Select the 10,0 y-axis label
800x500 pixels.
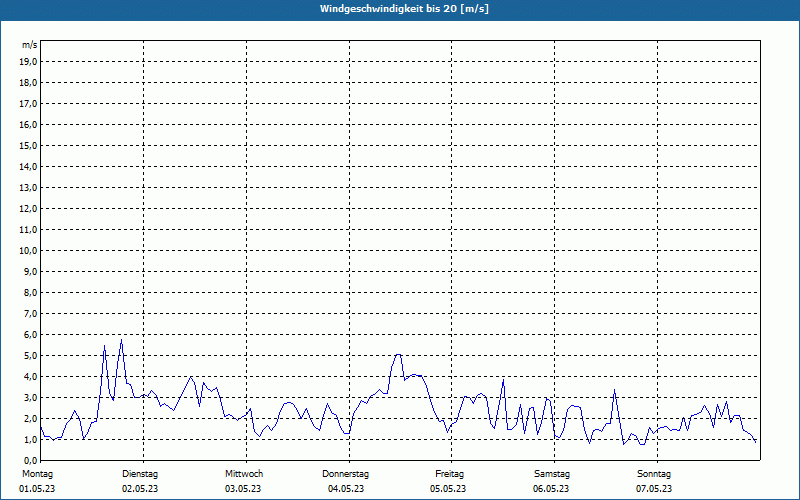tap(28, 251)
